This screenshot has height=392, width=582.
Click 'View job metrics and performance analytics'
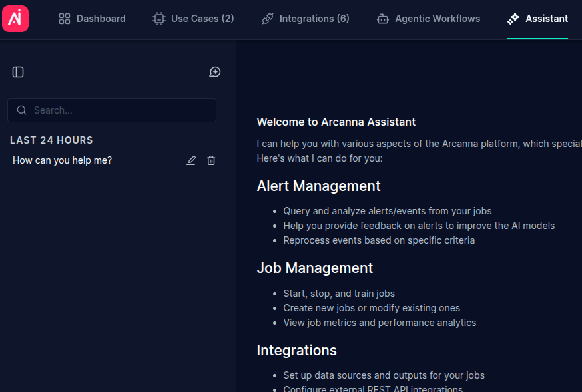pyautogui.click(x=380, y=323)
